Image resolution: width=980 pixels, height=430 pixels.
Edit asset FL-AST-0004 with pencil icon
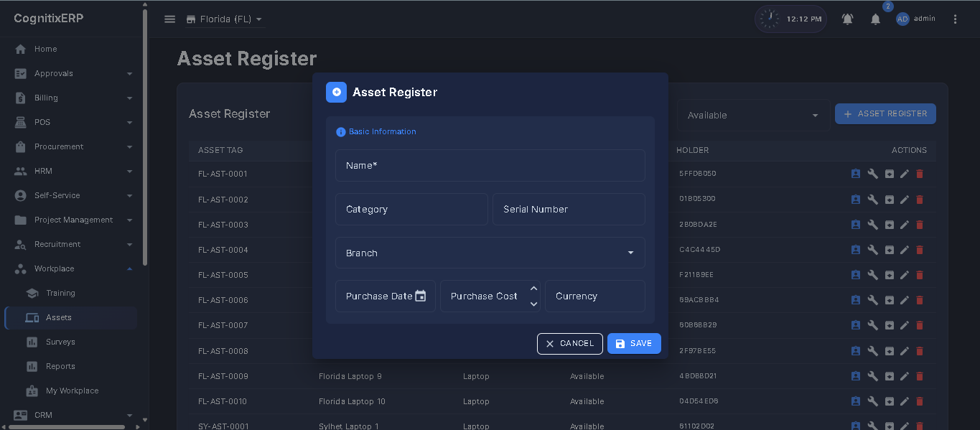point(905,250)
